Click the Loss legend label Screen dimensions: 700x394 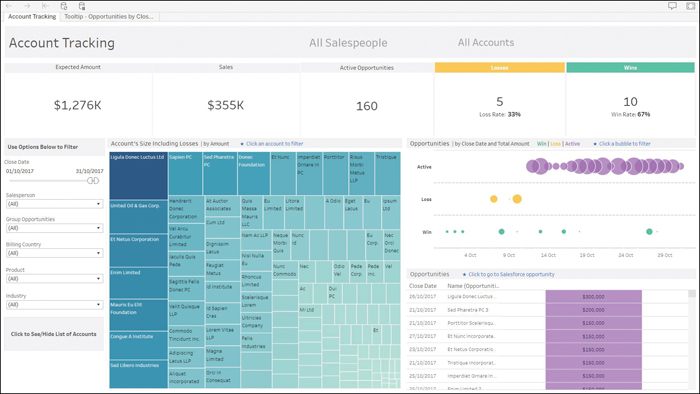(x=555, y=144)
